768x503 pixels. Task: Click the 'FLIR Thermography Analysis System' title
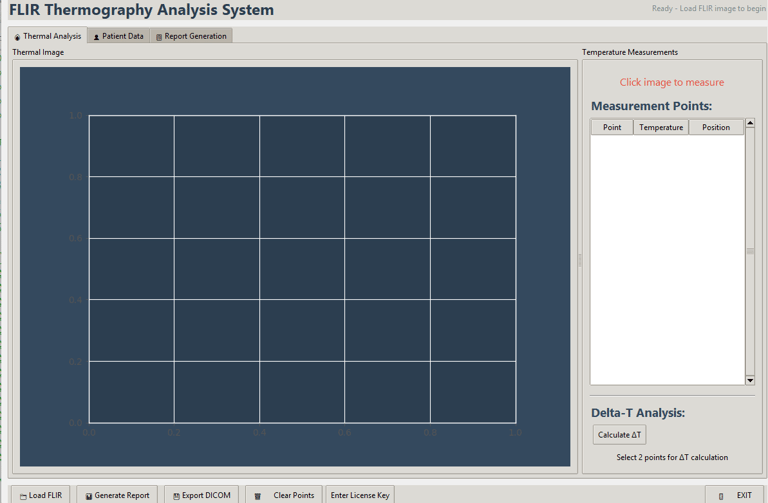(142, 10)
